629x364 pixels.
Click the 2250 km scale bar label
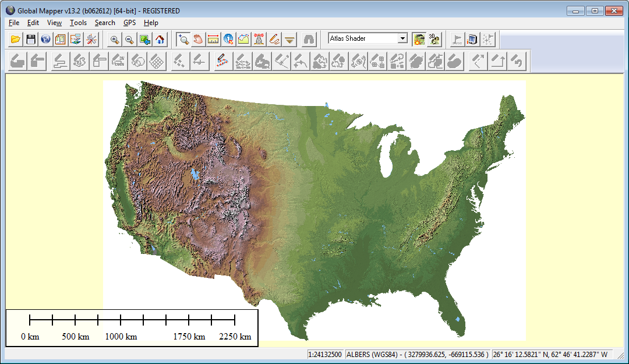pos(235,337)
